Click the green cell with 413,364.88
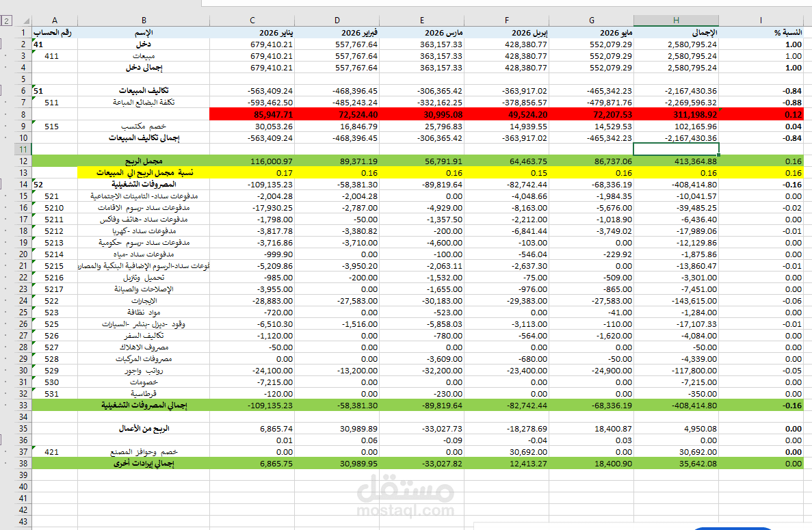 click(677, 161)
